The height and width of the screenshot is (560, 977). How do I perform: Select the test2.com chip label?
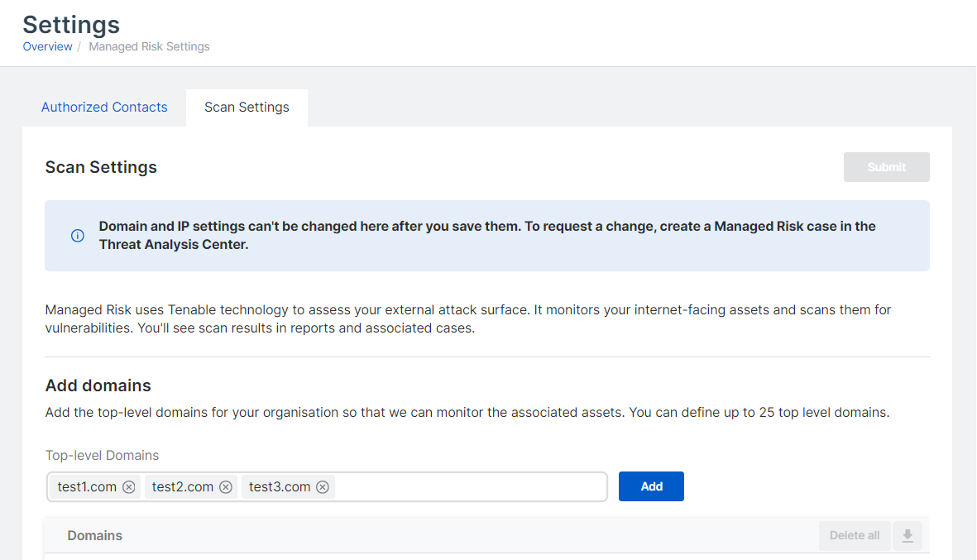coord(183,487)
